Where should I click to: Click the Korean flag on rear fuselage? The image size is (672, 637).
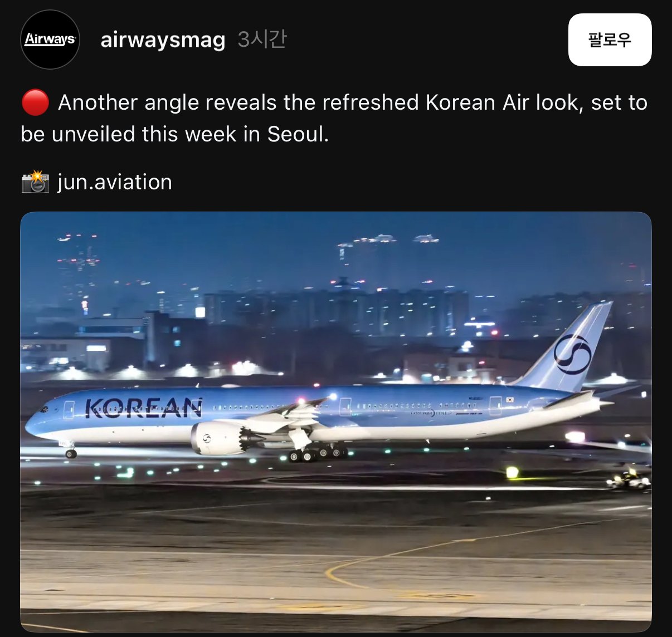point(509,399)
